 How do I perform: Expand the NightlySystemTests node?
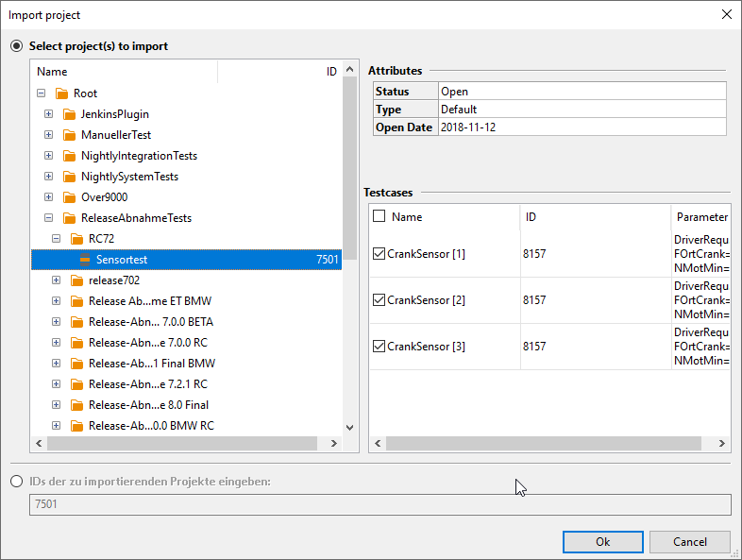click(49, 177)
